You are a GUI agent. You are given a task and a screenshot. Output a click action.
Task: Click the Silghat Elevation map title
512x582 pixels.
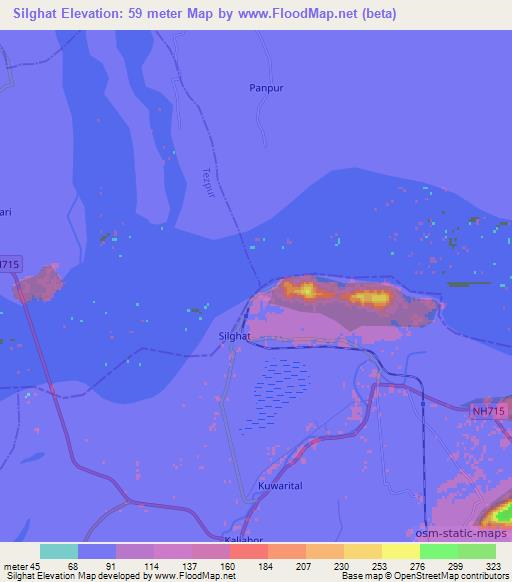[x=205, y=14]
